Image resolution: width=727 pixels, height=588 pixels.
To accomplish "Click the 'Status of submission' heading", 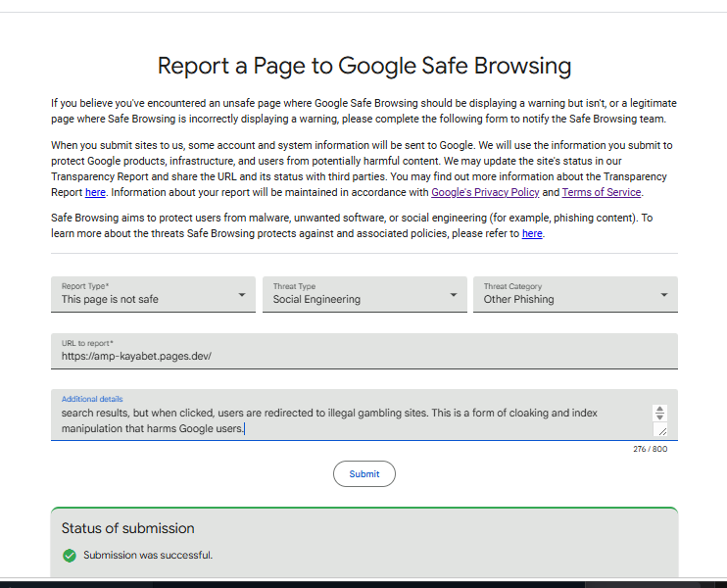I will [128, 528].
